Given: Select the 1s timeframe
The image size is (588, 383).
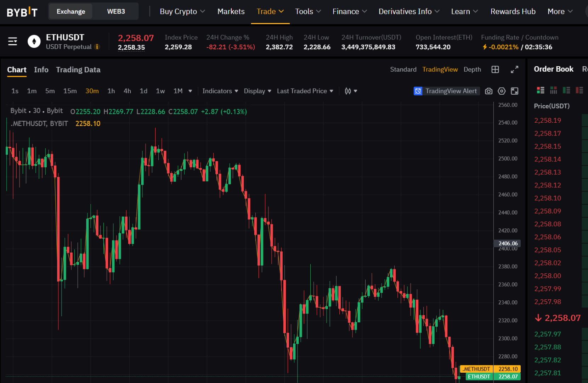Looking at the screenshot, I should point(15,91).
